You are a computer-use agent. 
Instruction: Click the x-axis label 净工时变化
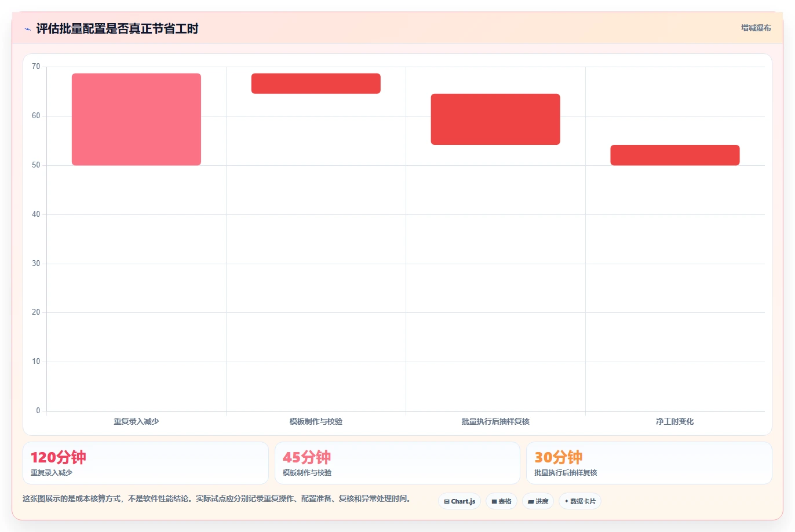(675, 421)
